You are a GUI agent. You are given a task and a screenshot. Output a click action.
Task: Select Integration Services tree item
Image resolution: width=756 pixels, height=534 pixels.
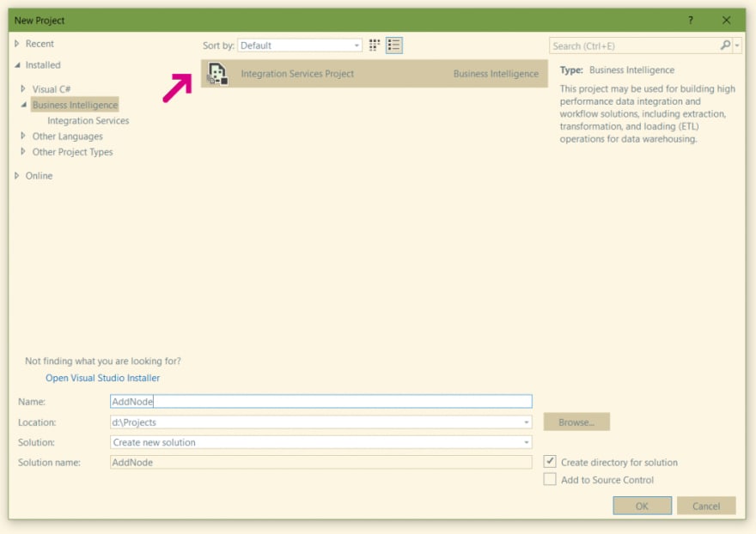click(88, 120)
